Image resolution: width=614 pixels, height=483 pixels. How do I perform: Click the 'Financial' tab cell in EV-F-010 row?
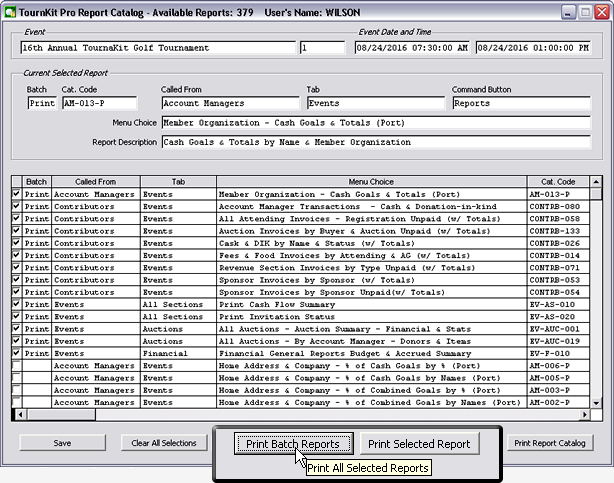178,353
